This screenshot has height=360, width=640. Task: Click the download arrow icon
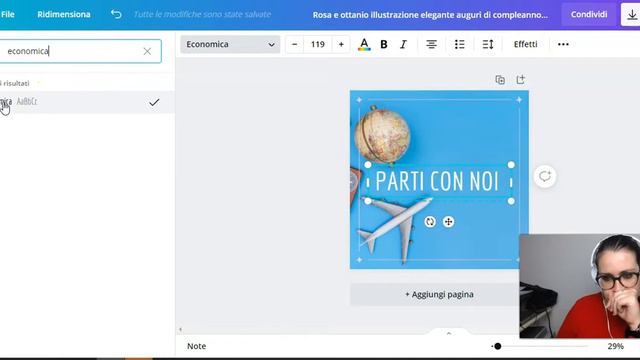(631, 15)
